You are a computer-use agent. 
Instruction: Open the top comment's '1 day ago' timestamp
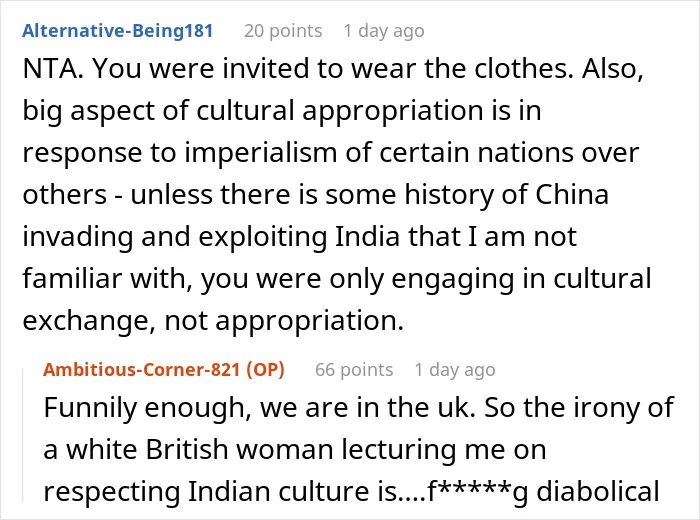(x=384, y=31)
